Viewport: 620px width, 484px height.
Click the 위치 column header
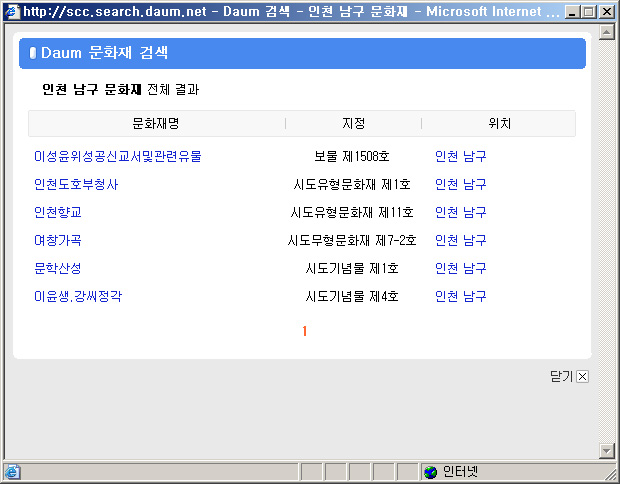pos(500,123)
